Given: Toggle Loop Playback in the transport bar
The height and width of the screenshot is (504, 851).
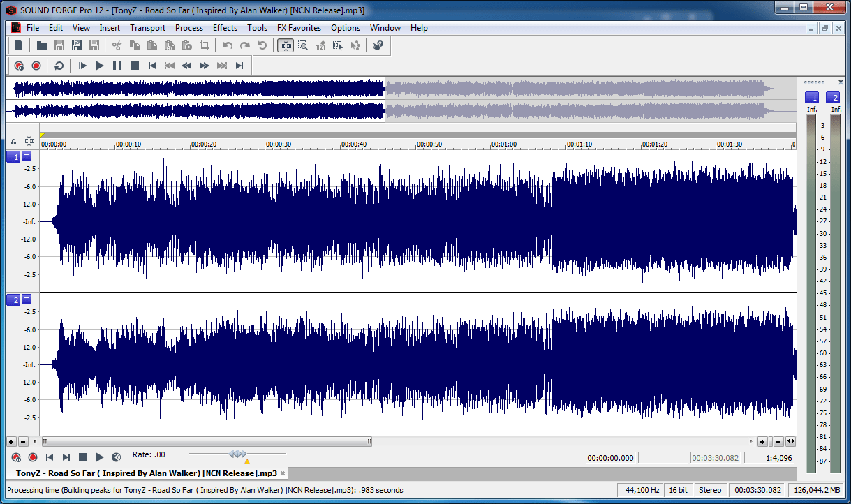Looking at the screenshot, I should pos(59,66).
